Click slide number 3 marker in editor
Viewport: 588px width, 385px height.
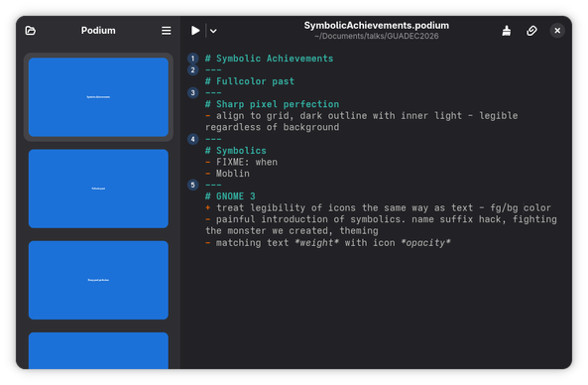click(192, 92)
